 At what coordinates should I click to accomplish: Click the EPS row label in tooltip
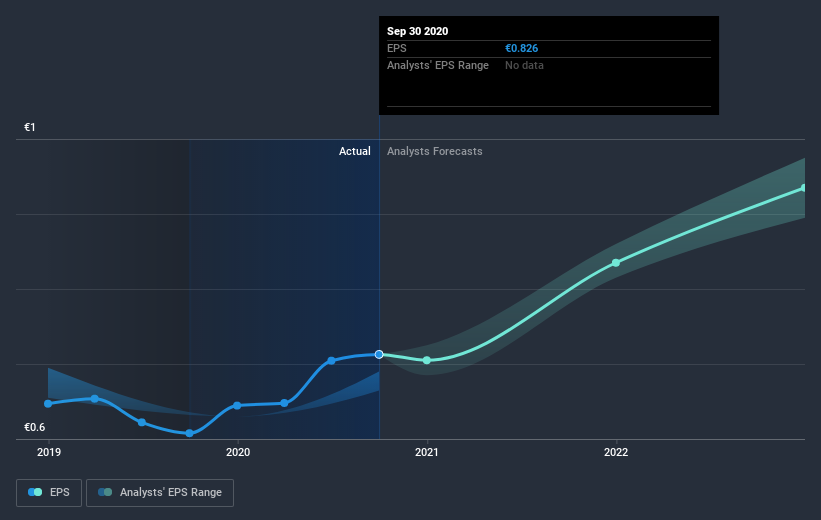click(396, 48)
